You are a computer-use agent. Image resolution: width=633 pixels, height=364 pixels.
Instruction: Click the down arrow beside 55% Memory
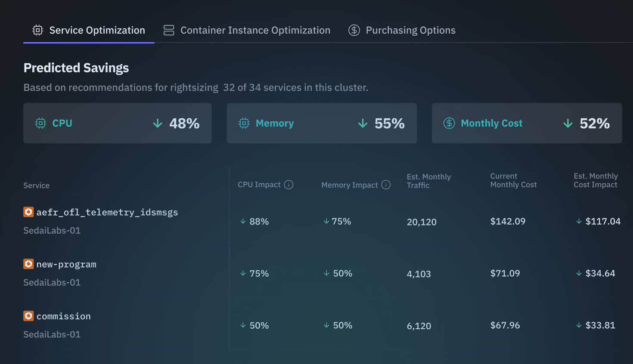(x=363, y=123)
